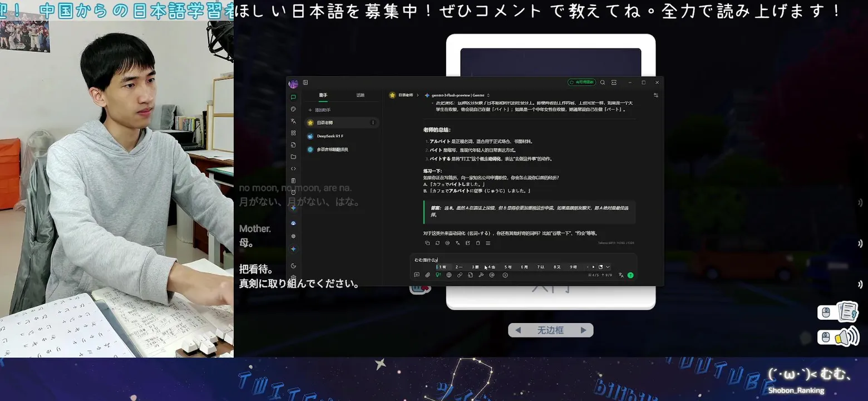Image resolution: width=868 pixels, height=401 pixels.
Task: Open the message more menu (three lines)
Action: coord(488,243)
